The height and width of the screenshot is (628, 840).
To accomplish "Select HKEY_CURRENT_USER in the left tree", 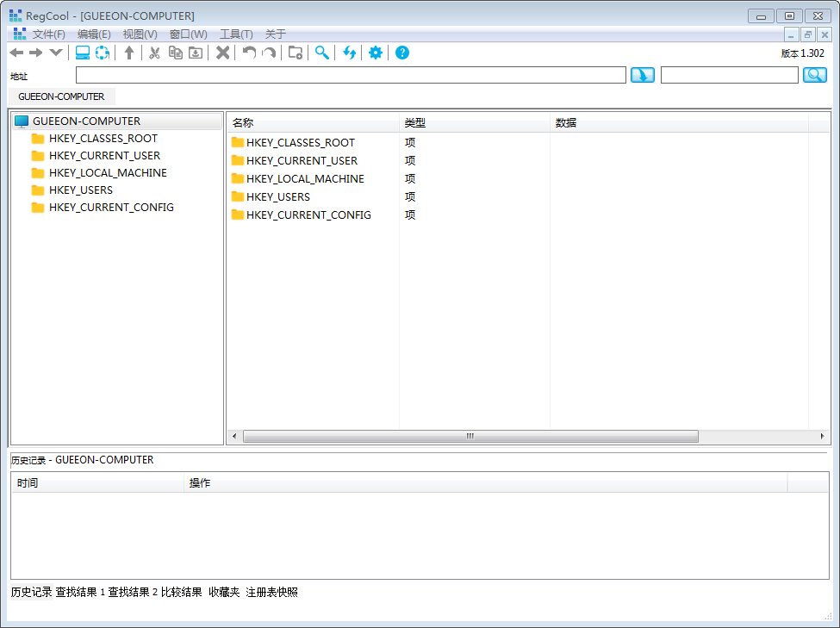I will click(x=104, y=156).
